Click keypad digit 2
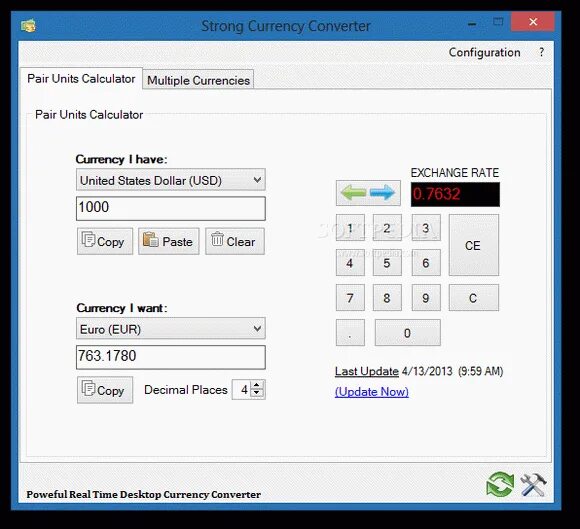The image size is (580, 529). [387, 228]
